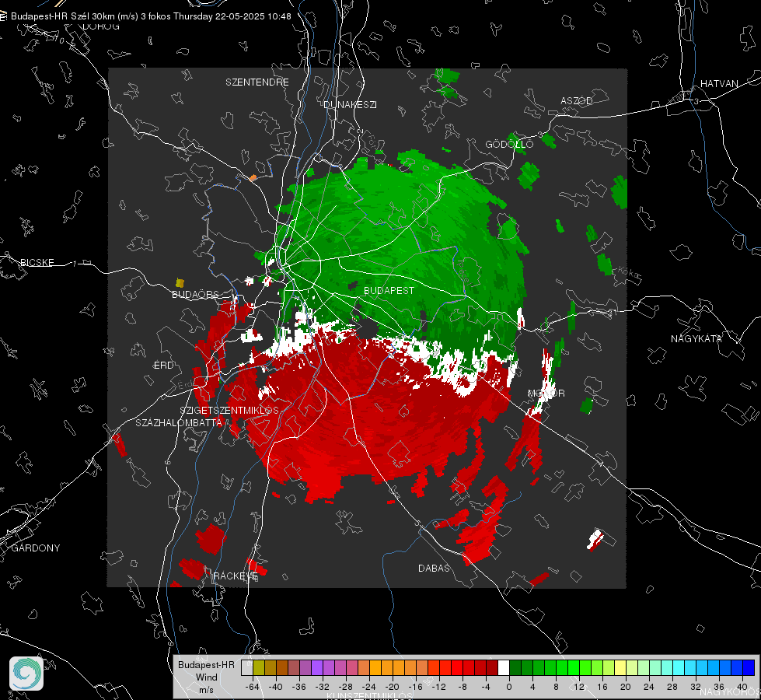Click the swirl logo icon in corner
Viewport: 761px width, 700px height.
click(26, 674)
